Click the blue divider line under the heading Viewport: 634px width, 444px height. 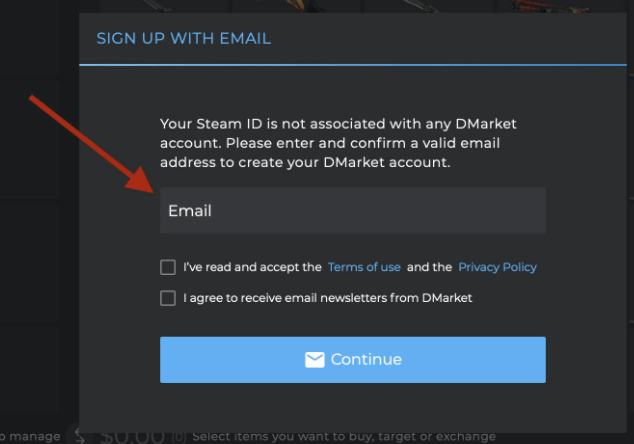coord(352,65)
